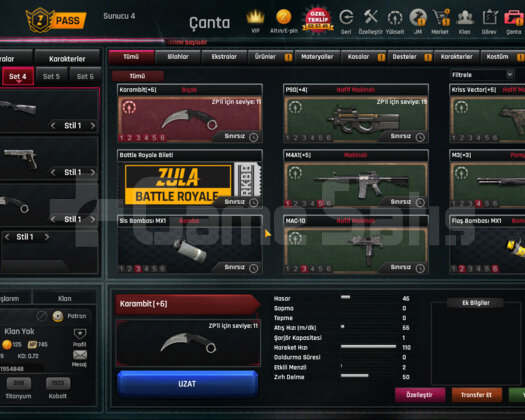Switch to the Ürünler tab

[x=271, y=57]
